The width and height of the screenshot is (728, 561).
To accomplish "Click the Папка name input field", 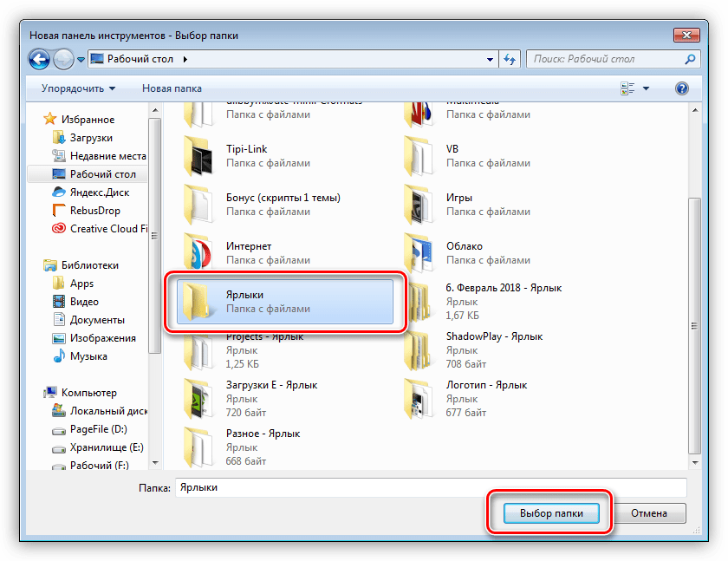I will (x=429, y=487).
